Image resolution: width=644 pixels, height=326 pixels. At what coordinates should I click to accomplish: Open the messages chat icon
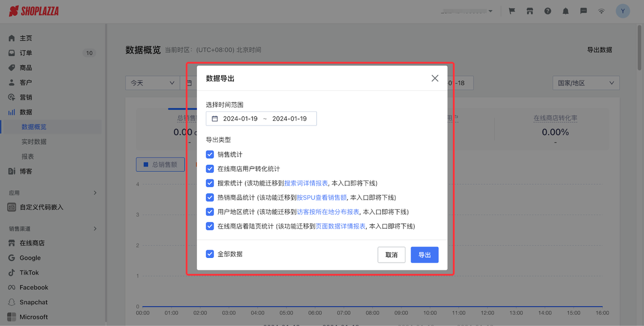pos(583,11)
